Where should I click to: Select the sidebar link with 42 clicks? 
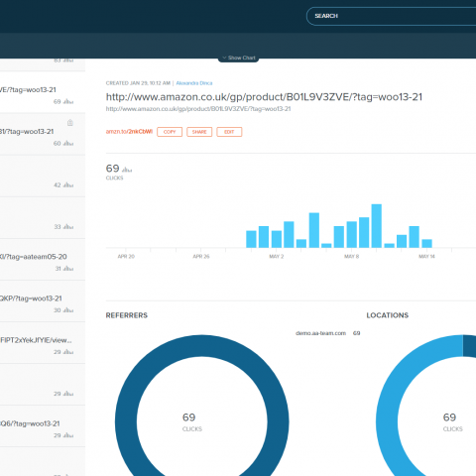[43, 176]
